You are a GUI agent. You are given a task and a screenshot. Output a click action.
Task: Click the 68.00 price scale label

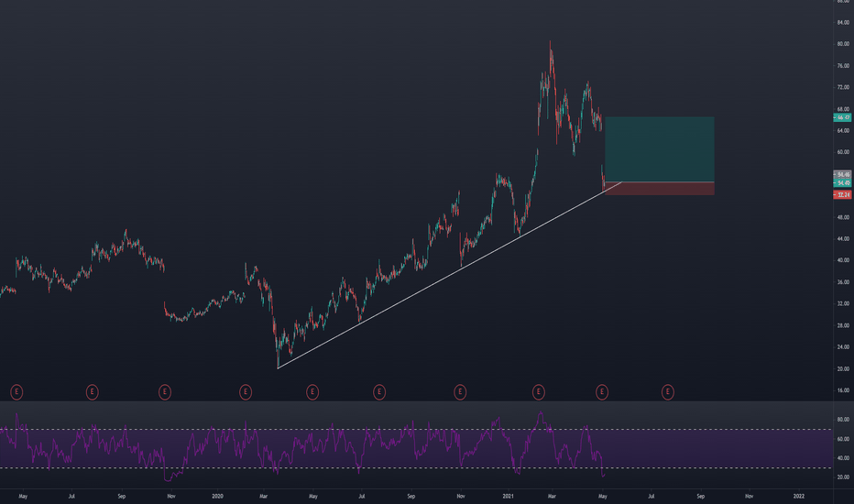(843, 109)
